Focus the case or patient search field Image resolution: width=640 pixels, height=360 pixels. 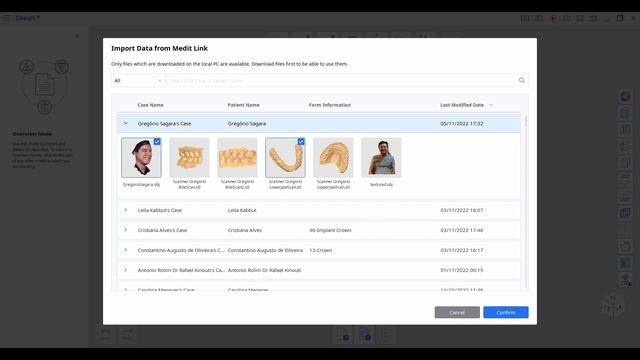coord(340,80)
